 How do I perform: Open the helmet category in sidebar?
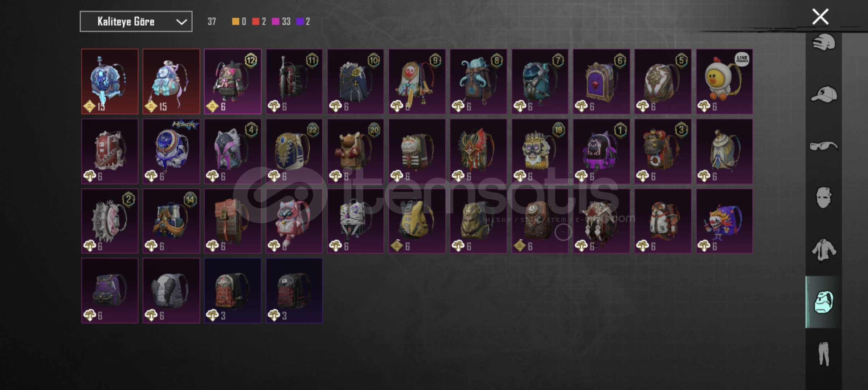(x=824, y=43)
